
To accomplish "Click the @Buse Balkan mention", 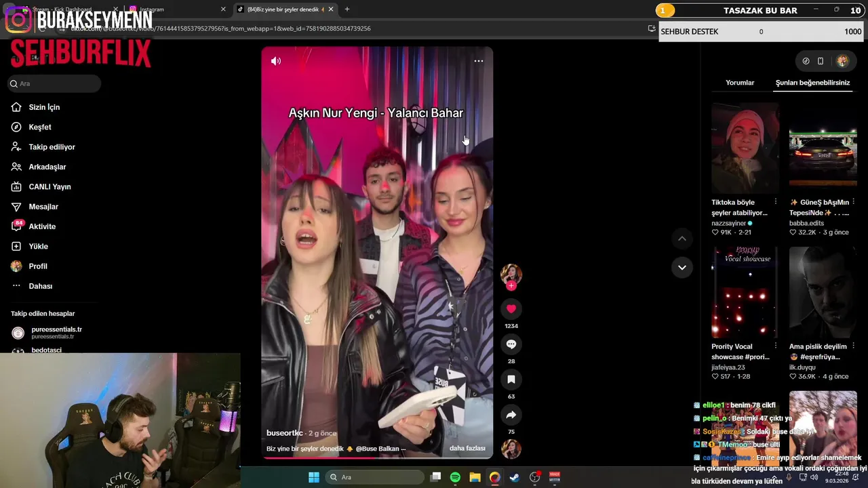I will (377, 449).
